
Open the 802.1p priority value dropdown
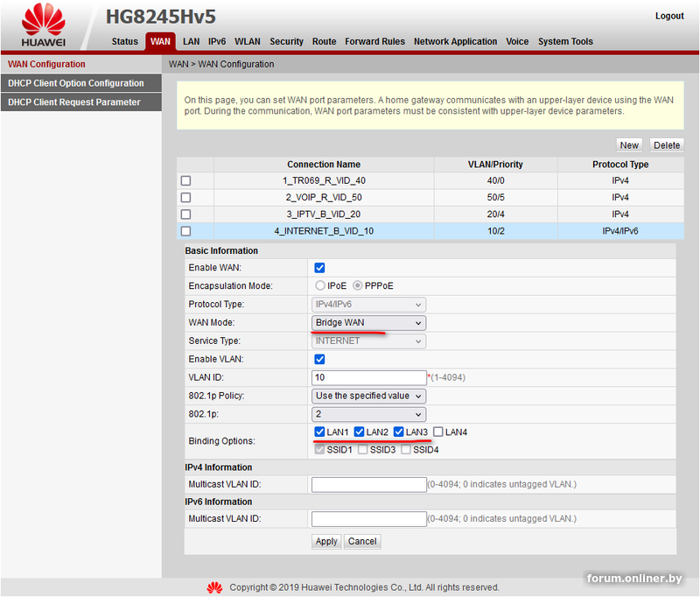coord(368,414)
